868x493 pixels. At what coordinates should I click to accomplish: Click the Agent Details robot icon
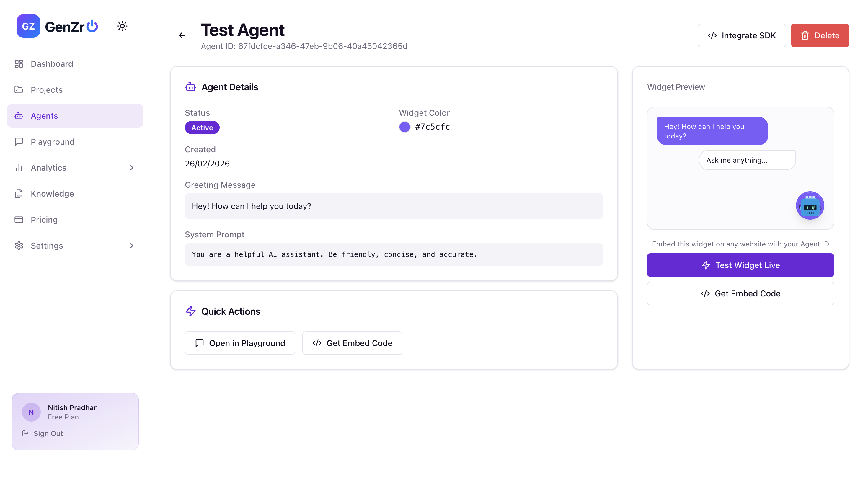tap(191, 87)
